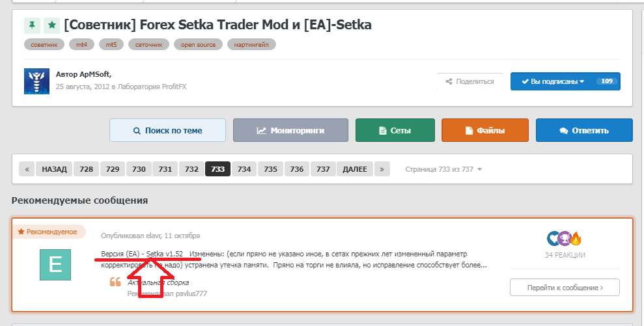
Task: Click elavr's letter E avatar
Action: (55, 265)
